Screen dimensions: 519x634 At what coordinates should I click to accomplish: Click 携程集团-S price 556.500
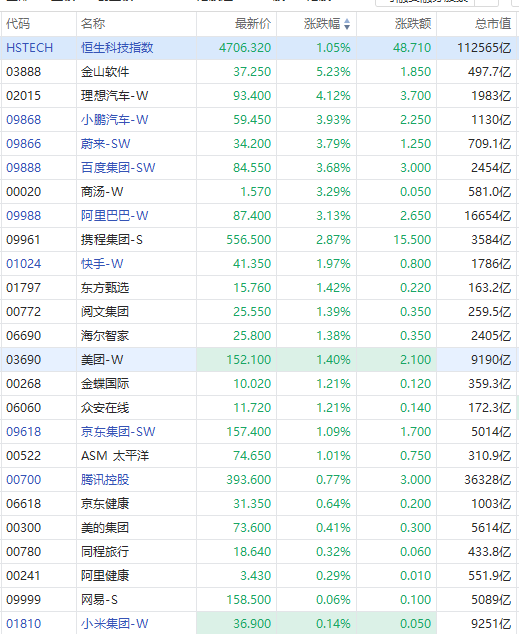(249, 240)
